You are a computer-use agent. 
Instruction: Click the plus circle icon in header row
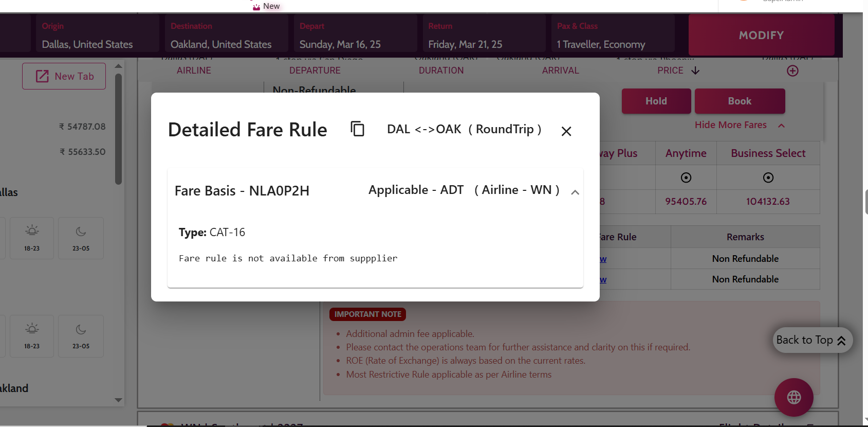[792, 71]
